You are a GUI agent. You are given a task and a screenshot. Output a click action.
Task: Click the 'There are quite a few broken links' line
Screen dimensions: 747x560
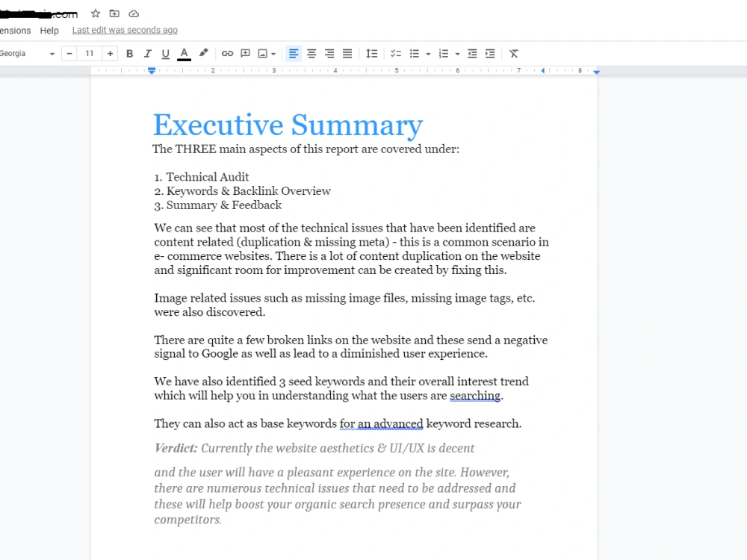click(x=350, y=340)
